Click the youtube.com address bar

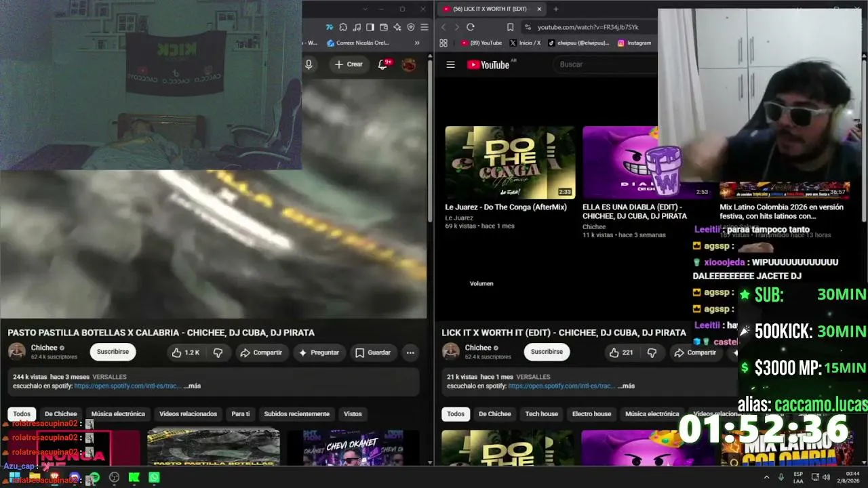pos(589,27)
